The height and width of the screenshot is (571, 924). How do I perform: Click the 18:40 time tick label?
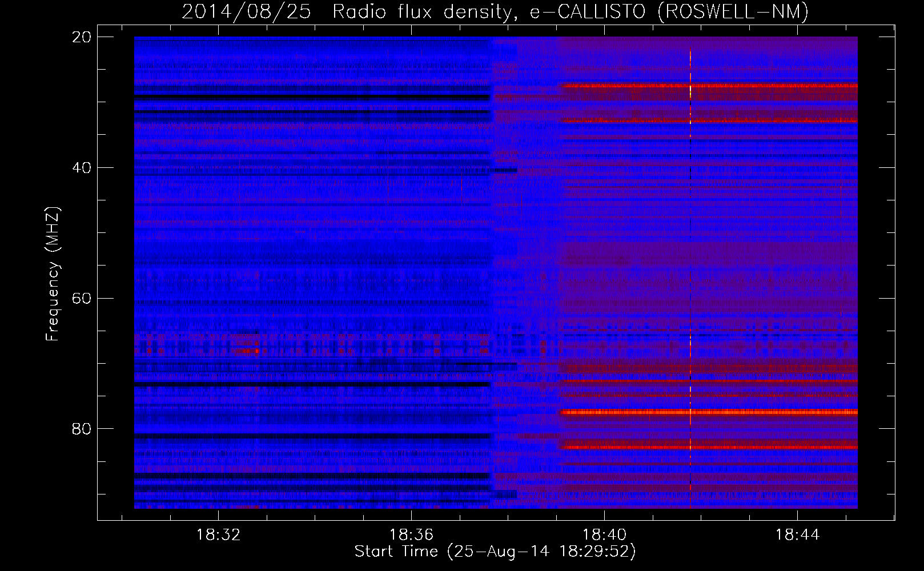pos(604,535)
